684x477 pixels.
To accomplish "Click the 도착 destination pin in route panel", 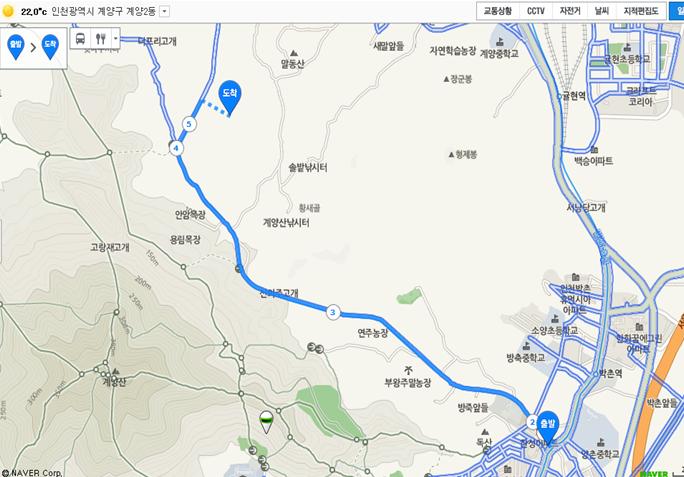I will click(50, 46).
